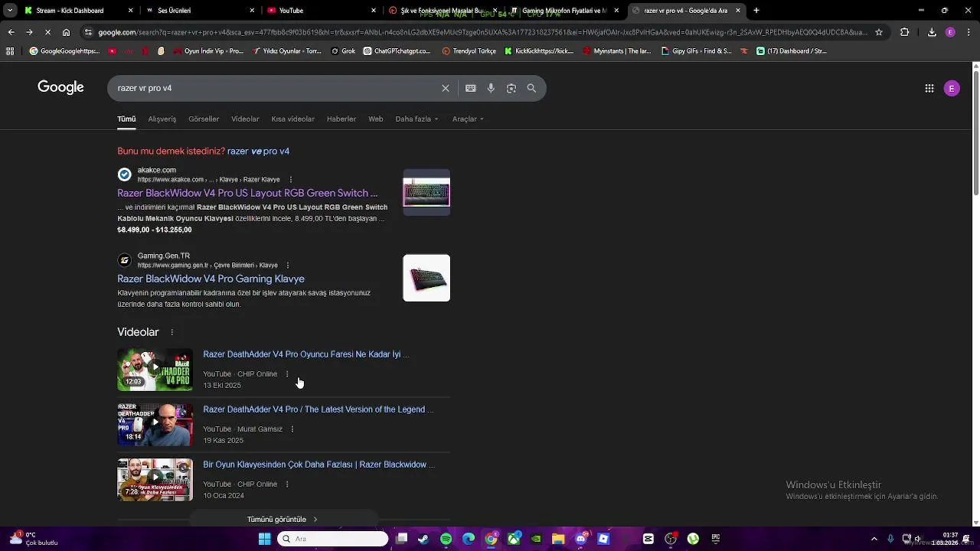The width and height of the screenshot is (980, 551).
Task: Select the Web search filter
Action: tap(375, 119)
